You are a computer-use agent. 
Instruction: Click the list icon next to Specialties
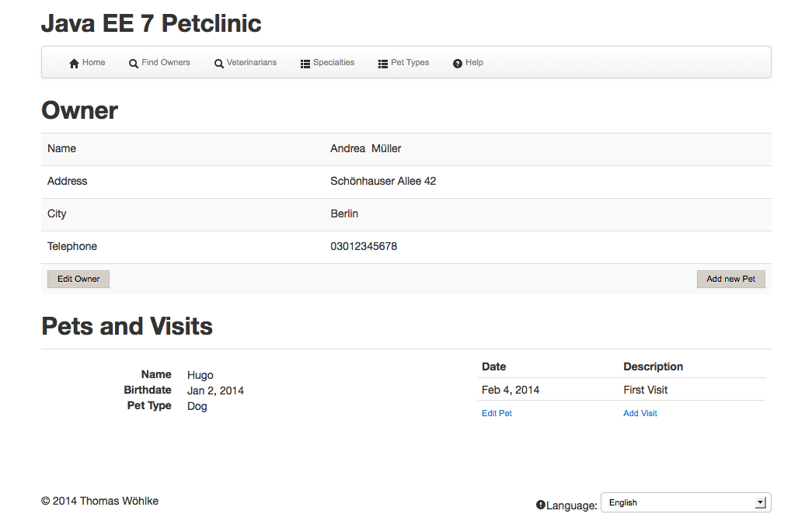pyautogui.click(x=304, y=63)
